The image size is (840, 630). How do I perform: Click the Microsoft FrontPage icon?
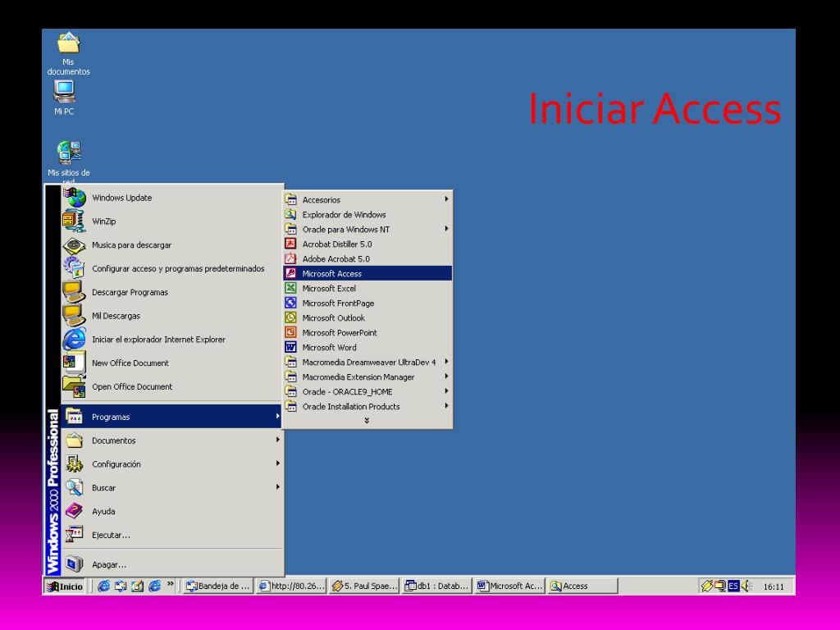pos(290,303)
